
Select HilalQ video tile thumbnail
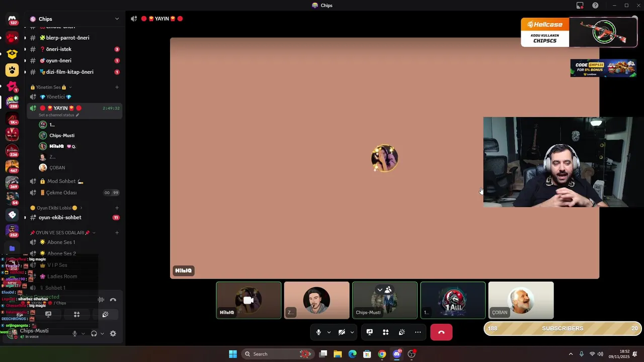(x=249, y=300)
